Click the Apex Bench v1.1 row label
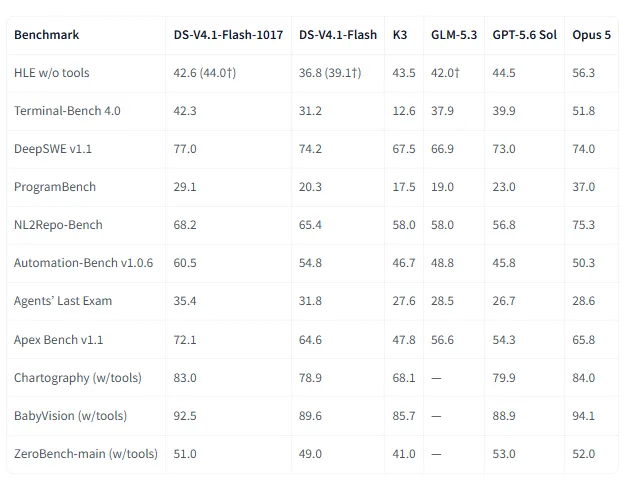 tap(58, 340)
